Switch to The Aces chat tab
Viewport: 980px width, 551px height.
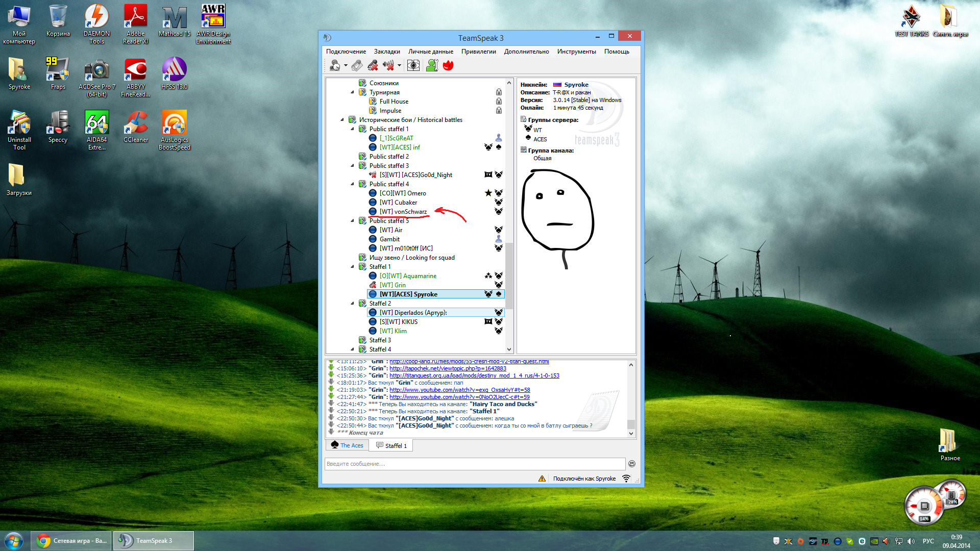point(348,445)
